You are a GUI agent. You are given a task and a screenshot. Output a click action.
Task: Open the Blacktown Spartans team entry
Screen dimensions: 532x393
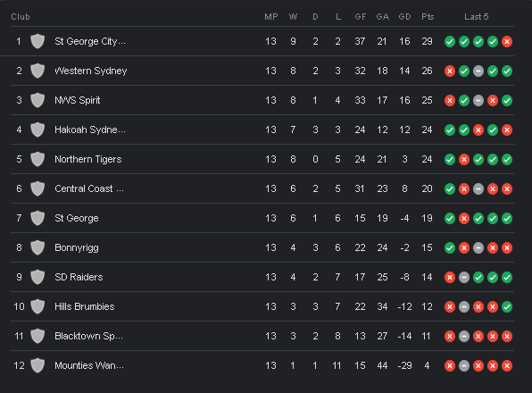(x=88, y=336)
